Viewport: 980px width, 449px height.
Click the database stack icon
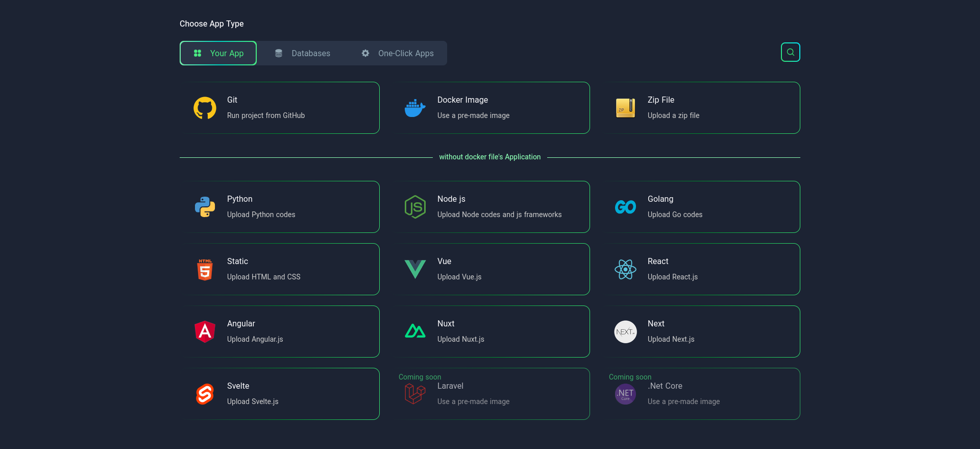coord(279,53)
